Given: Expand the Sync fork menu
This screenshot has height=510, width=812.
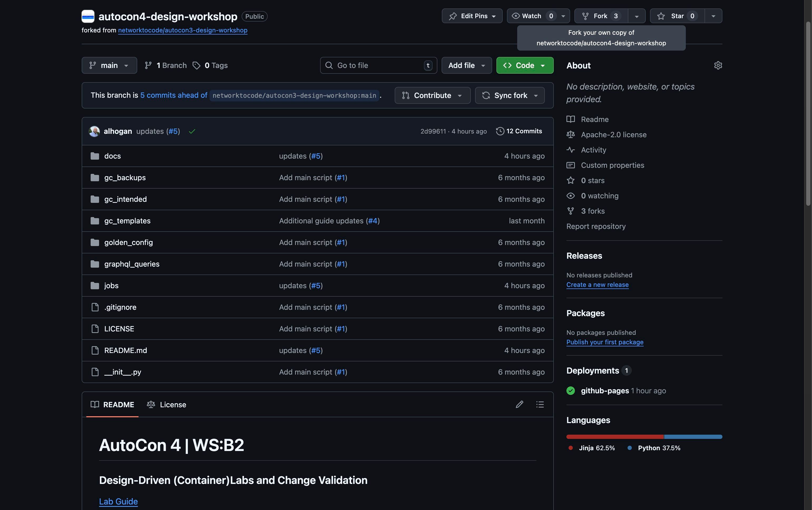Looking at the screenshot, I should pyautogui.click(x=510, y=95).
